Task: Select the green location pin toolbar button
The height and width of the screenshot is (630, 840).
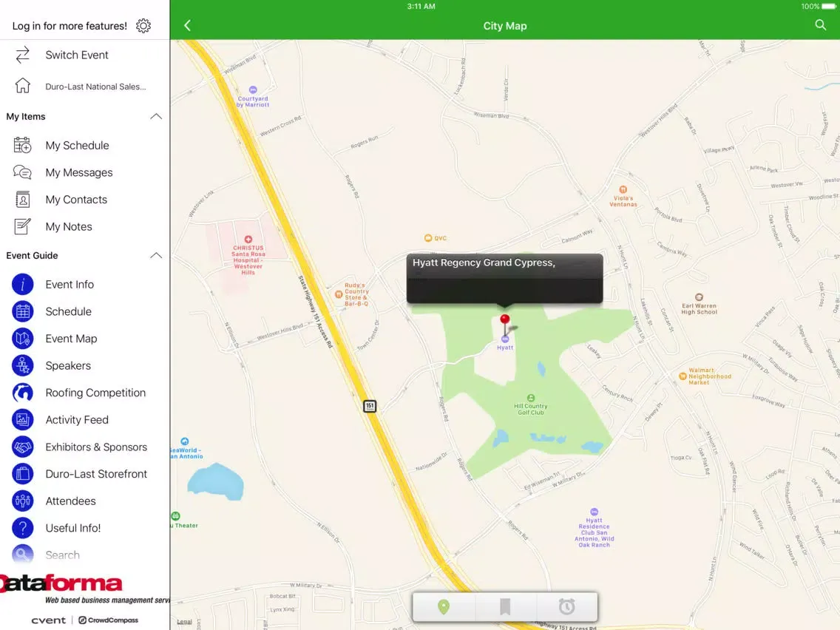Action: pos(444,606)
